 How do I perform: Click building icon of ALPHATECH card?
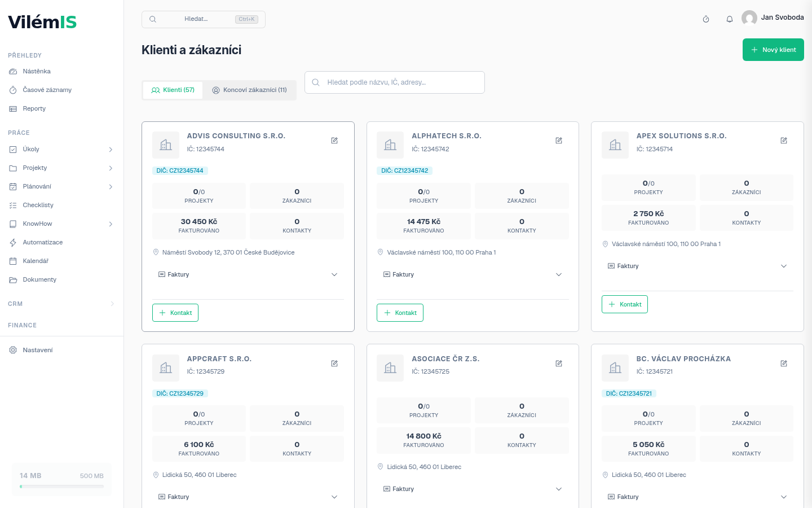(x=390, y=145)
